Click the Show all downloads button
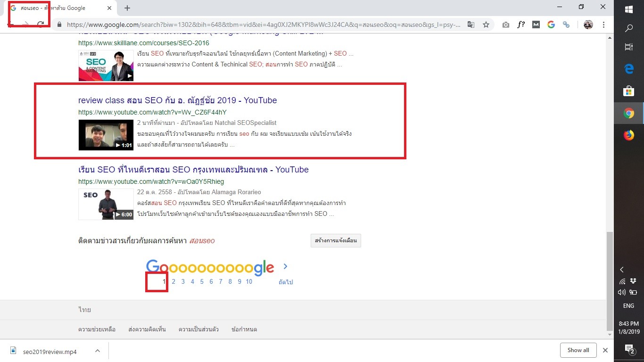This screenshot has width=644, height=362. coord(578,350)
